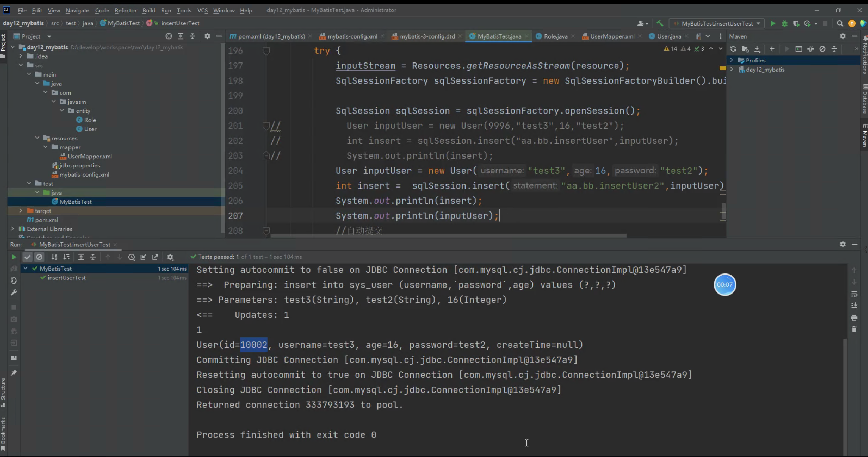
Task: Switch to the UserMapper.xml editor tab
Action: [612, 36]
